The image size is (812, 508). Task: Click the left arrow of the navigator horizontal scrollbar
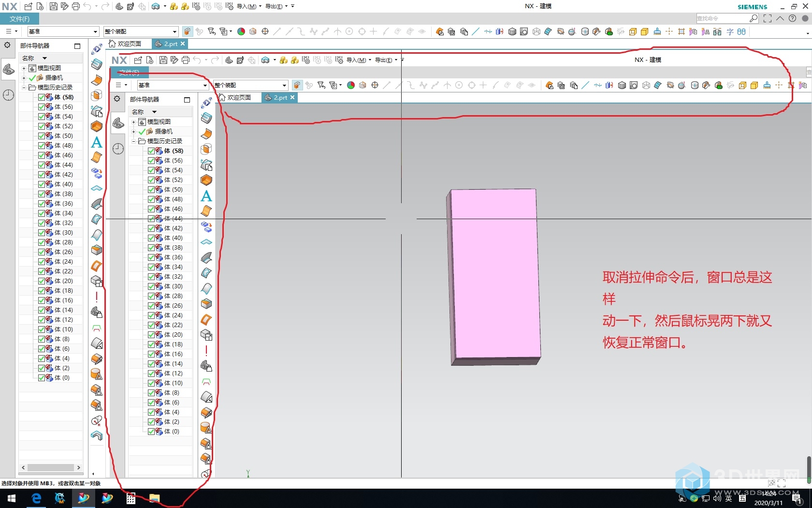(x=23, y=468)
